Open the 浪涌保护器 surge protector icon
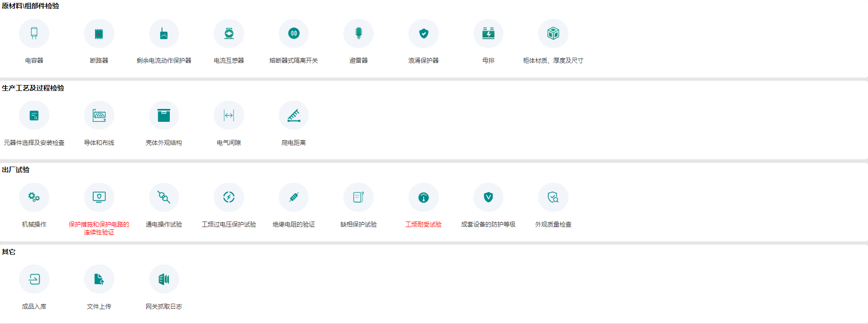The width and height of the screenshot is (868, 324). point(424,34)
